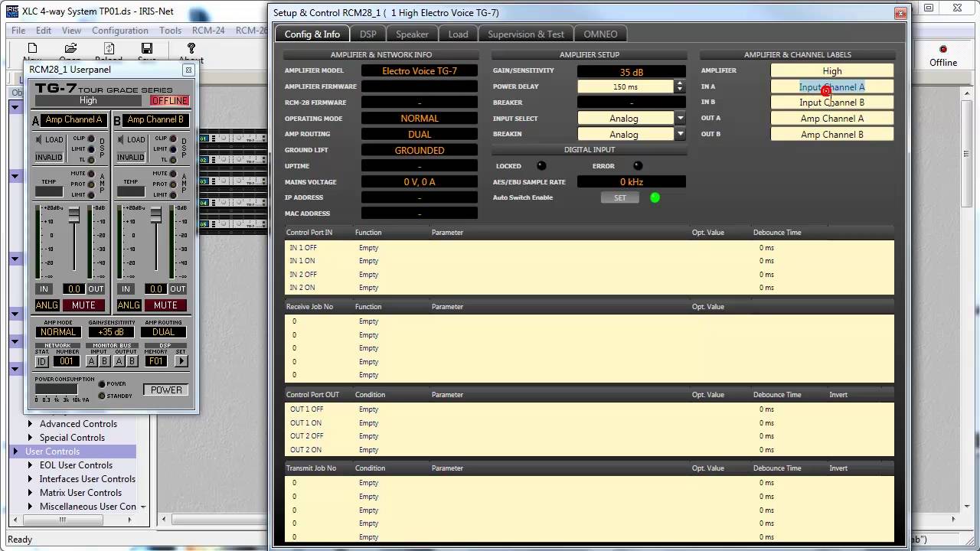Open the File menu
This screenshot has width=980, height=551.
pyautogui.click(x=18, y=31)
